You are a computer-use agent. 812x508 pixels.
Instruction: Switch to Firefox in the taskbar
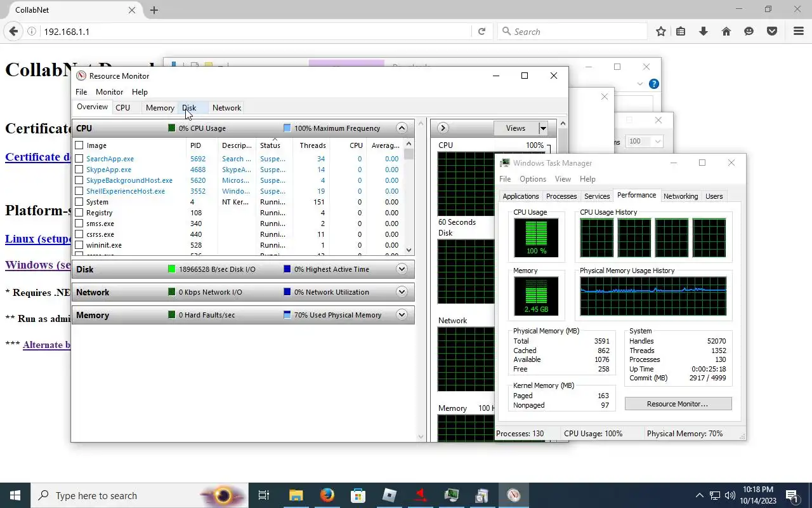327,495
